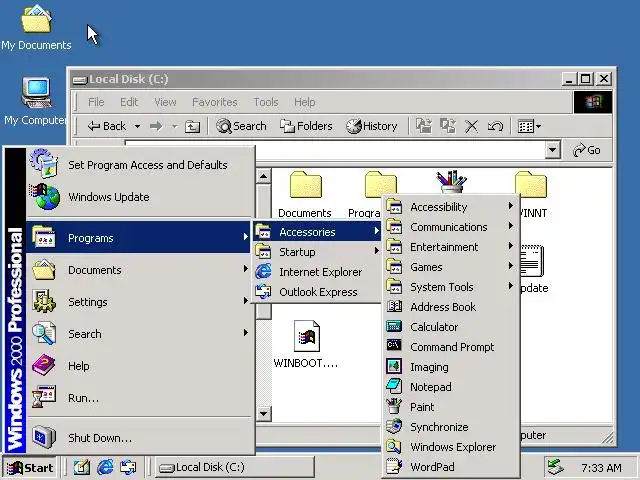Viewport: 640px width, 480px height.
Task: Open the Tools menu
Action: pos(266,102)
